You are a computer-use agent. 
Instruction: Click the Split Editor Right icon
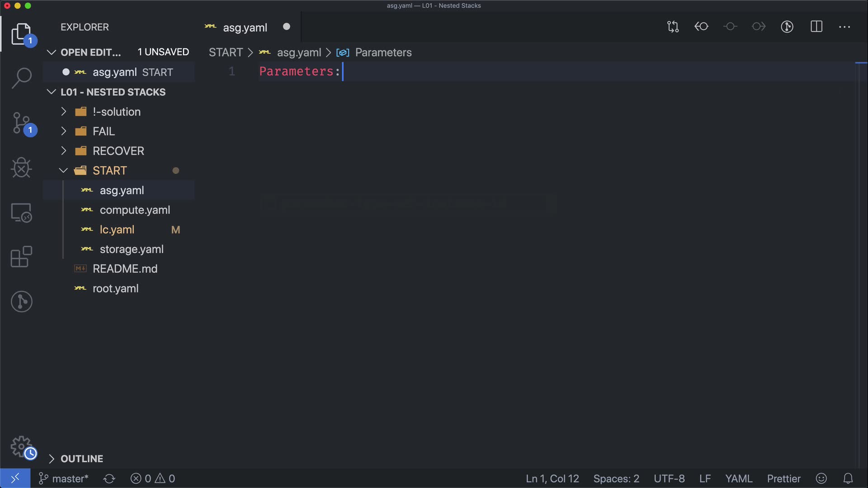coord(816,27)
